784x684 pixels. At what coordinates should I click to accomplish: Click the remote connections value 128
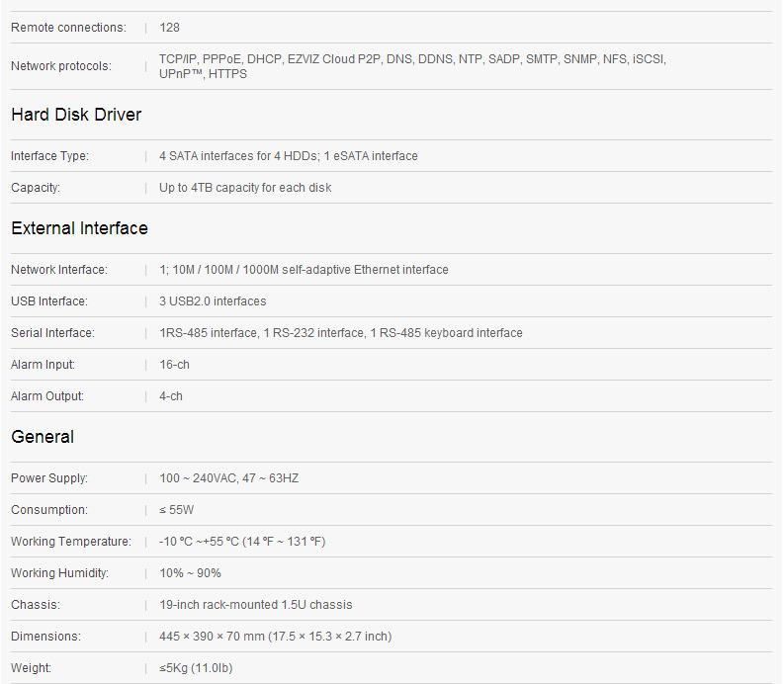point(169,28)
